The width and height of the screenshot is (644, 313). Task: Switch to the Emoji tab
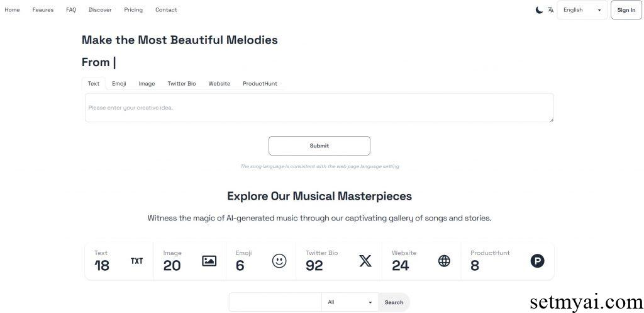pos(119,84)
